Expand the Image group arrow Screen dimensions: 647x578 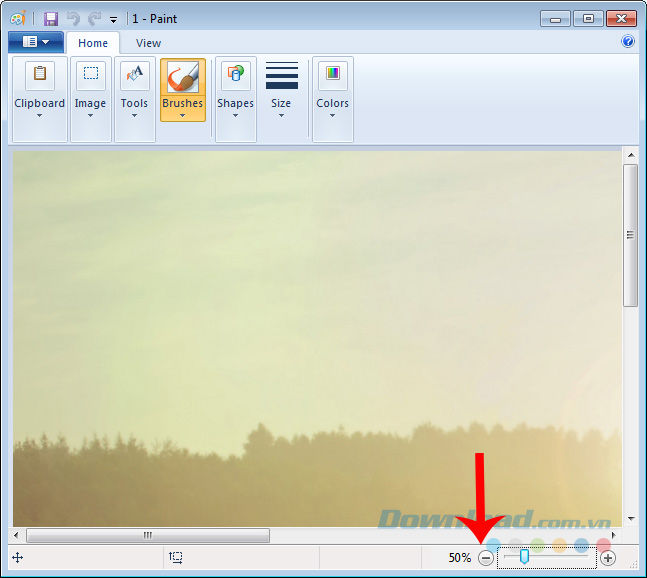(90, 116)
